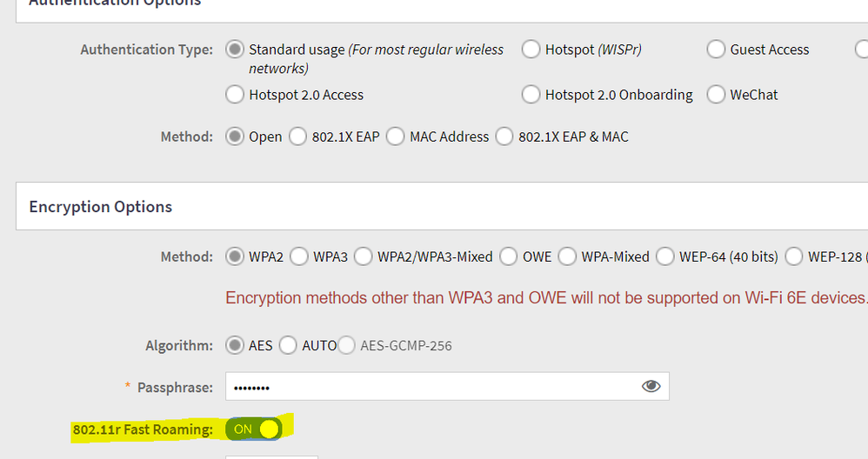The width and height of the screenshot is (868, 459).
Task: Set authentication method to Open
Action: [235, 136]
